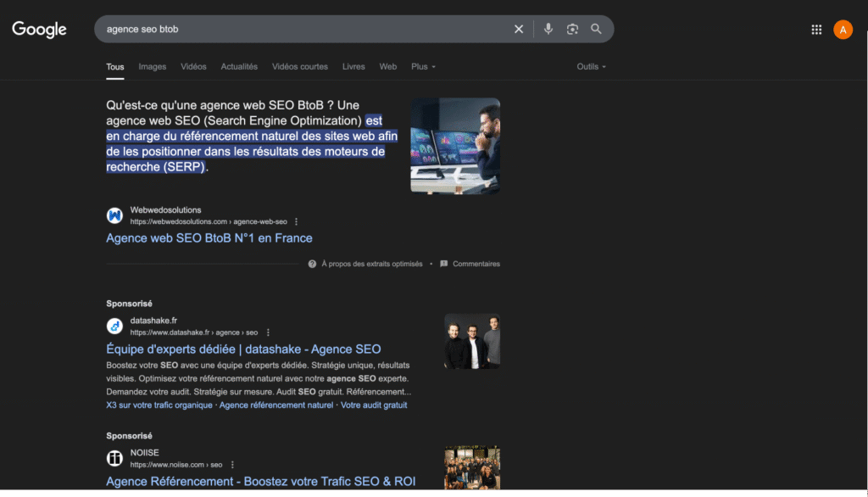
Task: Click the datashake.fr URL breadcrumb
Action: pos(194,332)
